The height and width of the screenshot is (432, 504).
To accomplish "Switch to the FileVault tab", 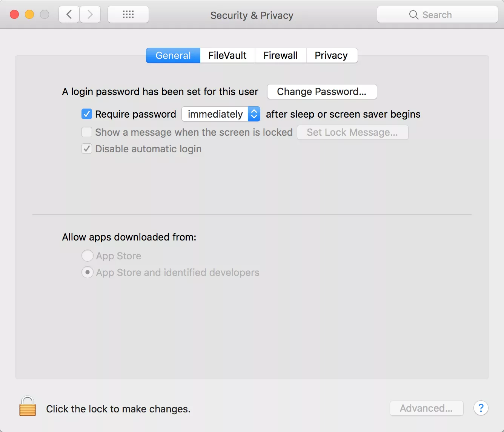I will [227, 55].
